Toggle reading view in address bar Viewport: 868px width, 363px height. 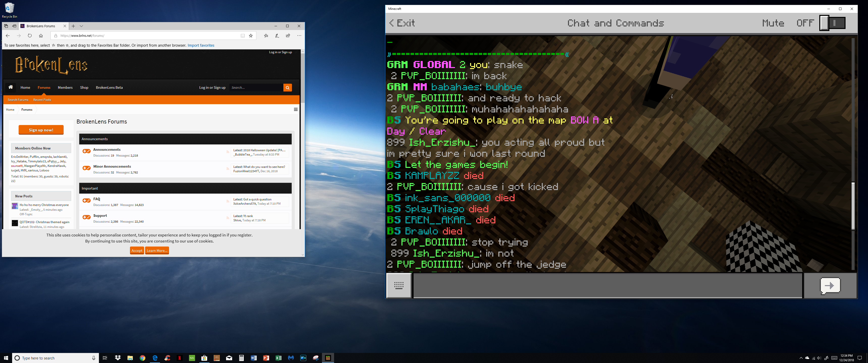(242, 36)
